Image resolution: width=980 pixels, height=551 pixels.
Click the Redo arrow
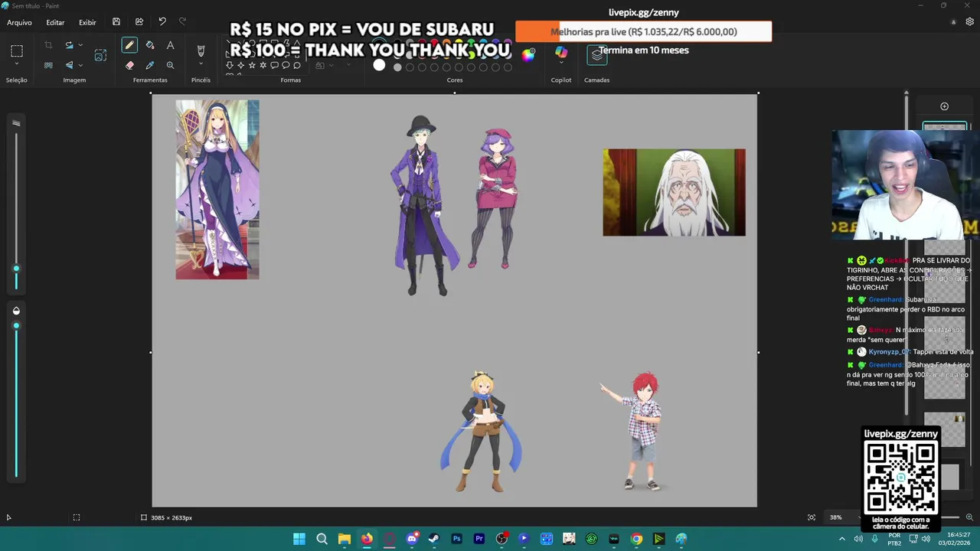182,22
